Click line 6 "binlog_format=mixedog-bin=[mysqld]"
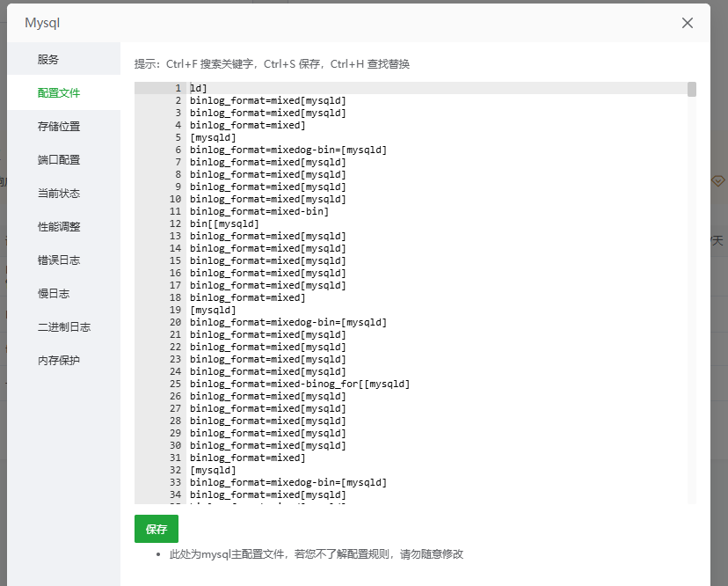 pyautogui.click(x=288, y=150)
